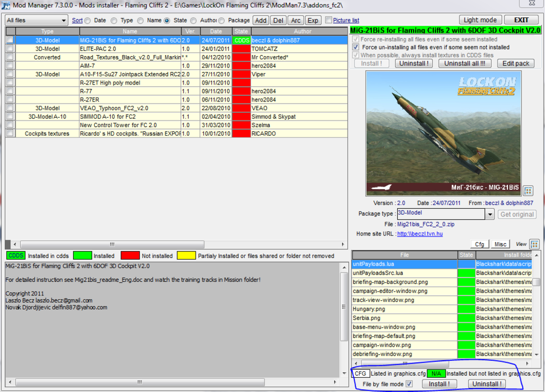
Task: Click the Uninstall all !!! button
Action: click(x=465, y=63)
